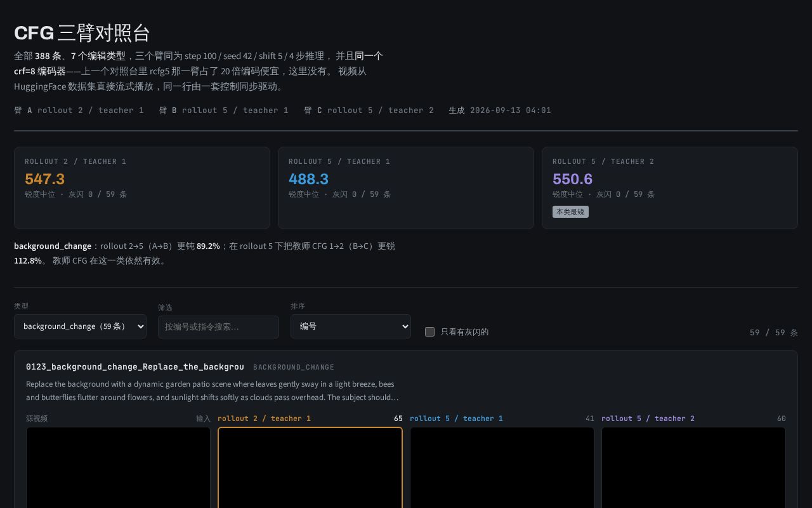Open the 类型 dropdown showing background_change
This screenshot has width=812, height=508.
click(80, 326)
